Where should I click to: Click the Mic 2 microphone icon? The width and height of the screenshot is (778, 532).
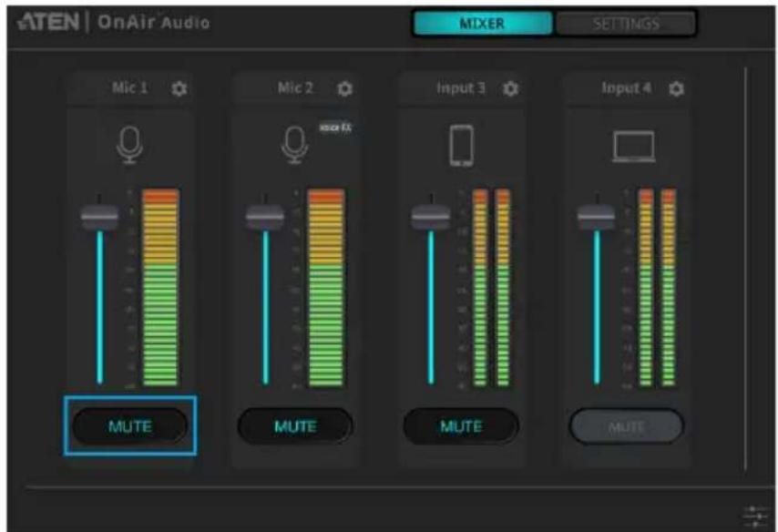pos(295,145)
